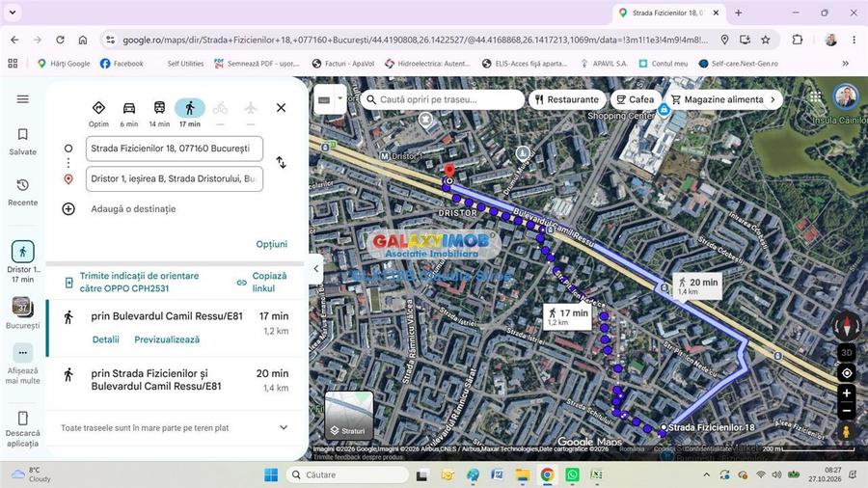
Task: Open the Windows Start menu
Action: click(x=271, y=474)
